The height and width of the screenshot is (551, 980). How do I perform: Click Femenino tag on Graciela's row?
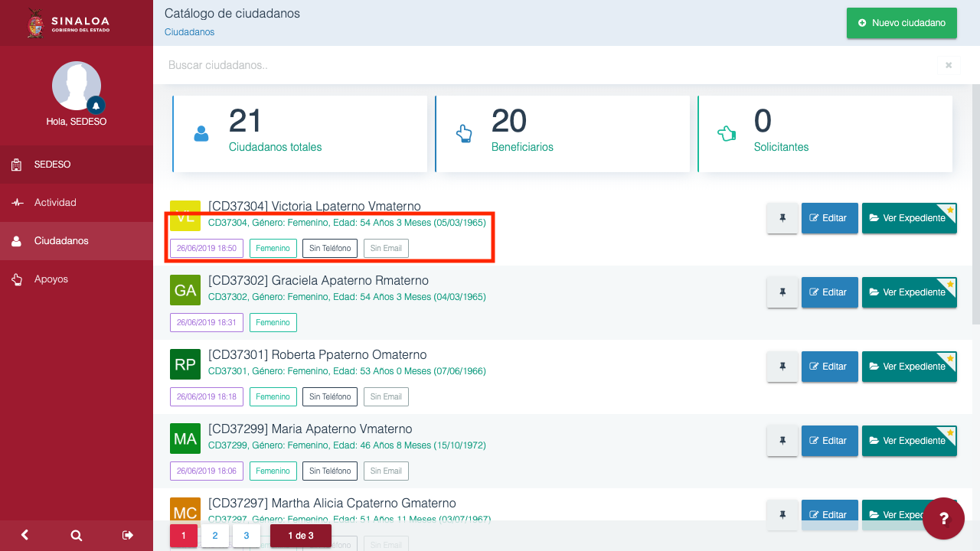coord(273,322)
